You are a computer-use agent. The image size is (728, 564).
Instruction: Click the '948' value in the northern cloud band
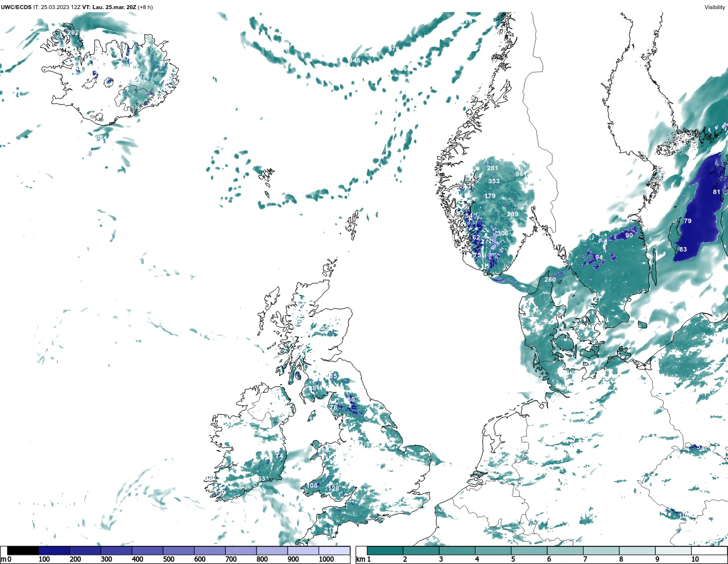[x=355, y=60]
